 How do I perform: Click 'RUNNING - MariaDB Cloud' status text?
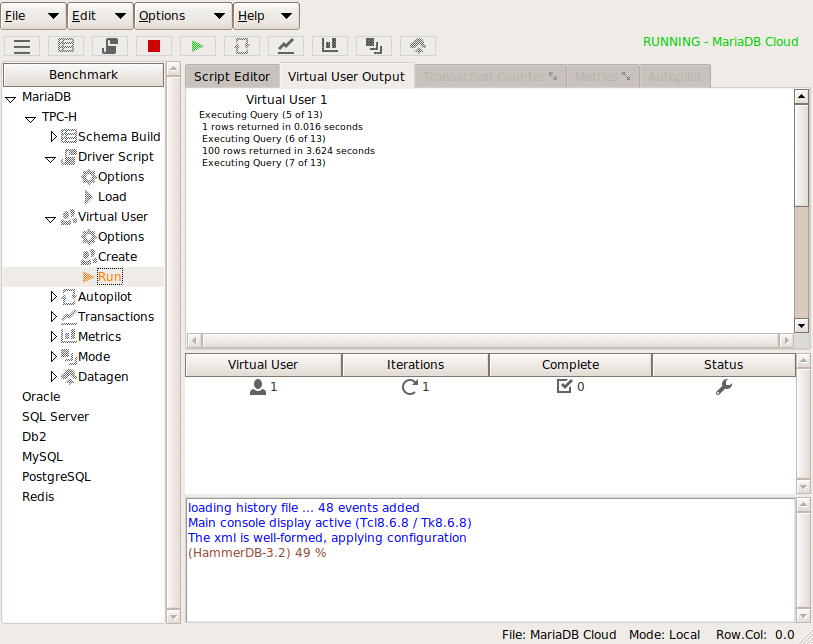pos(720,42)
